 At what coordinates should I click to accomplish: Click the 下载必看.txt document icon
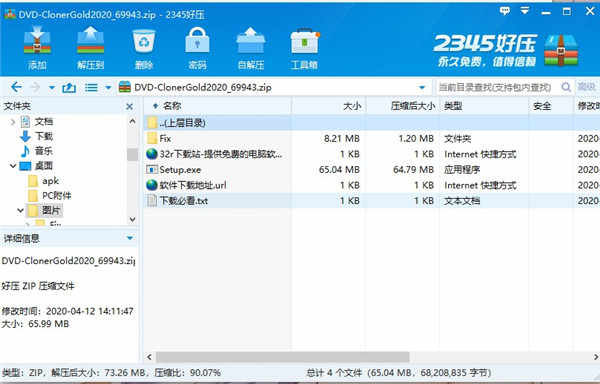tap(152, 201)
